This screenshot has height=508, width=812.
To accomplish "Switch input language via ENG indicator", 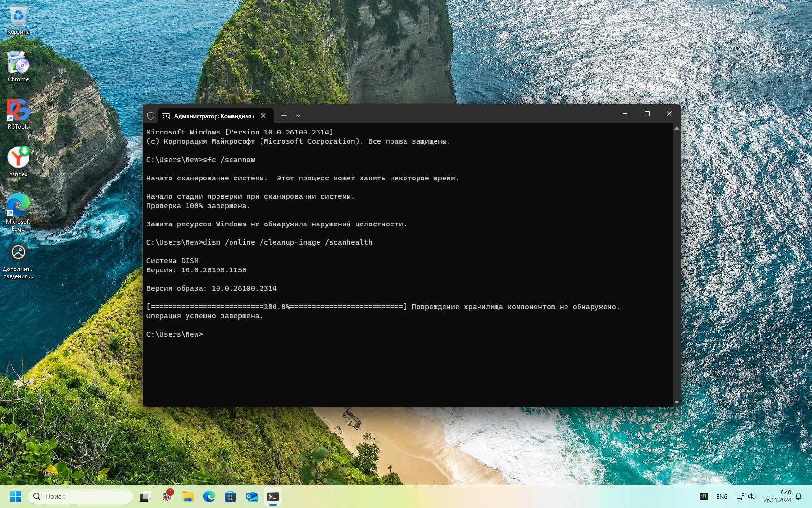I will pos(722,496).
